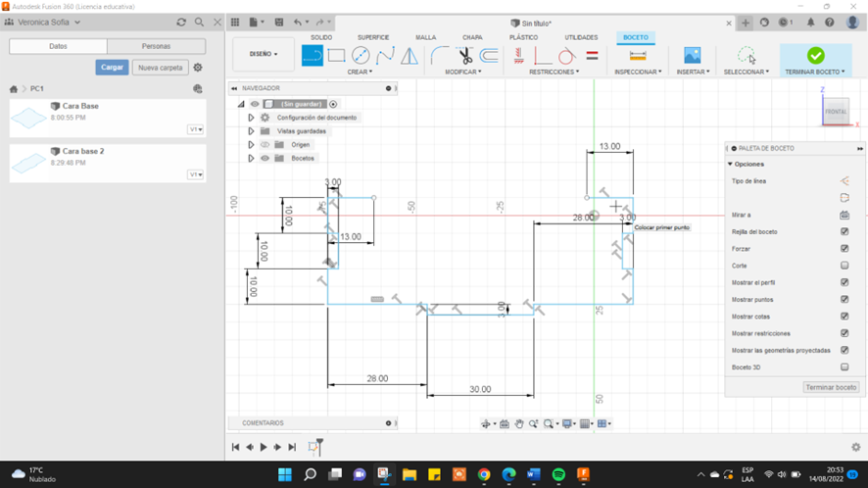Undo the last action
Viewport: 868px width, 488px height.
tap(298, 23)
